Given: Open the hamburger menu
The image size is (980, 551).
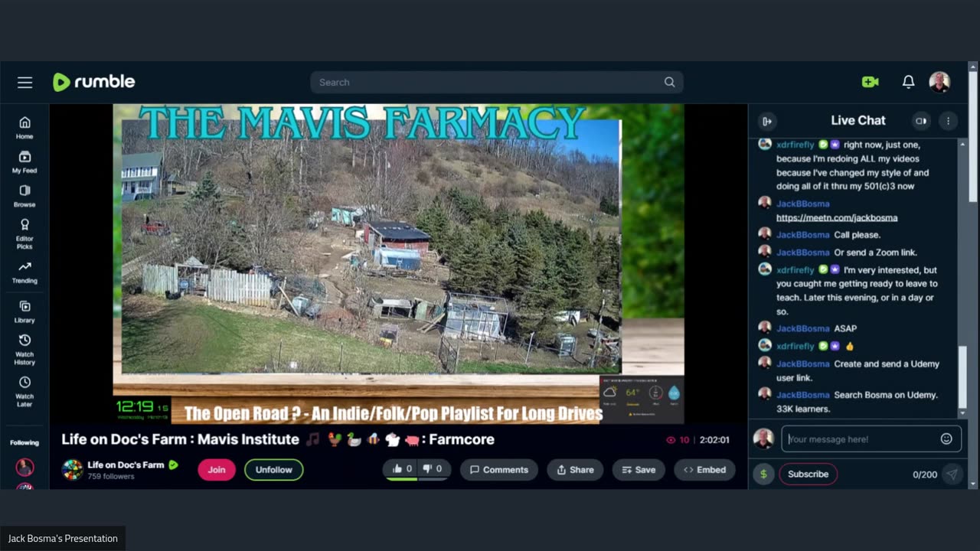Looking at the screenshot, I should click(25, 83).
